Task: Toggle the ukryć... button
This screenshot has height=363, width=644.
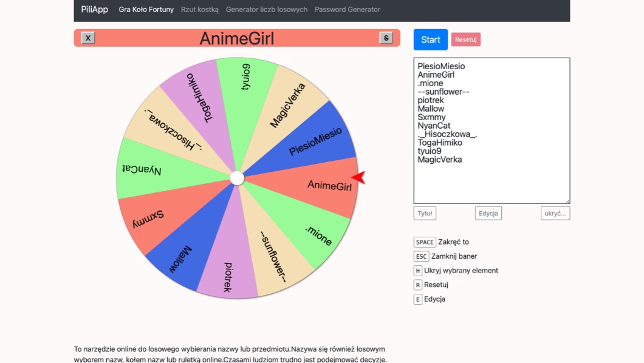Action: (x=555, y=213)
